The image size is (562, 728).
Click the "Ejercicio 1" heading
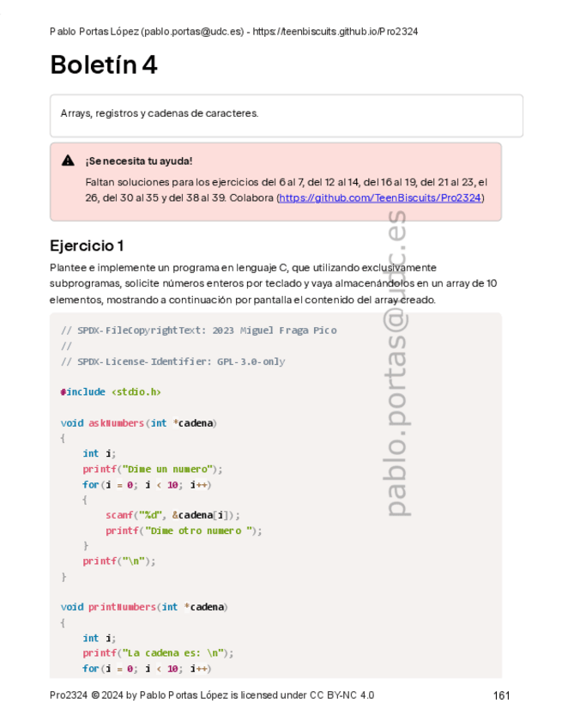(87, 246)
